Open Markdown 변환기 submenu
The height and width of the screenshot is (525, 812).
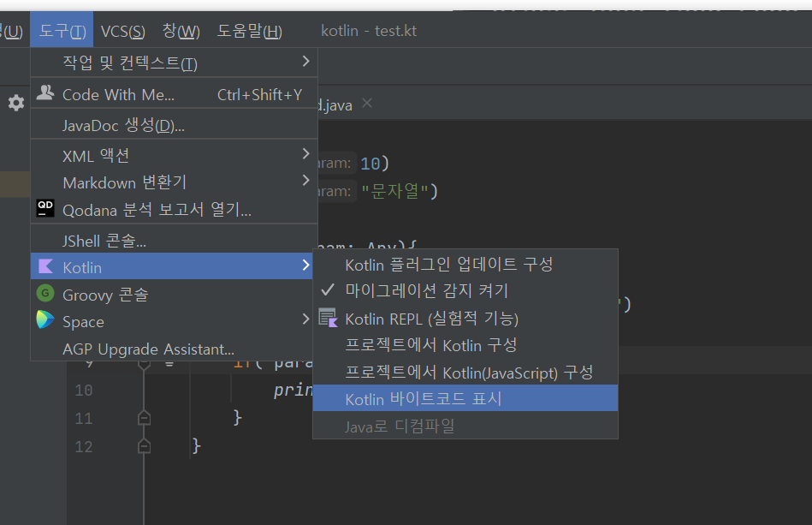pos(174,182)
